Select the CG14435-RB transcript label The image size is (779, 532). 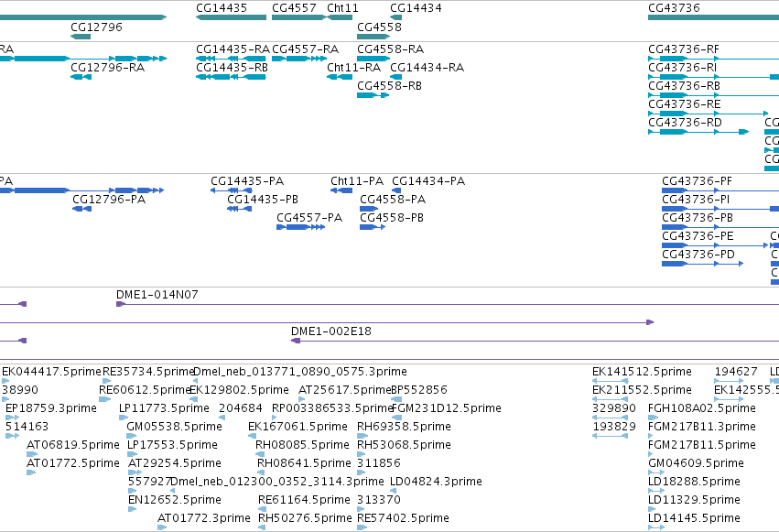232,68
